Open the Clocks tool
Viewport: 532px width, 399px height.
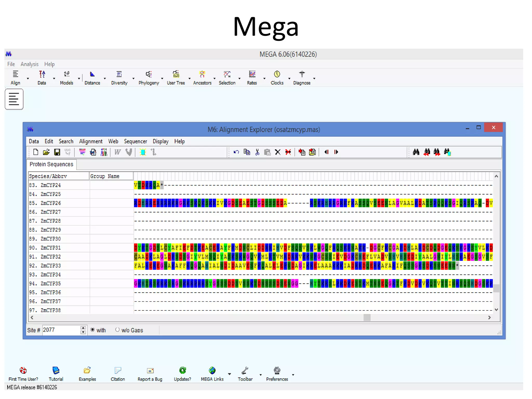coord(277,78)
